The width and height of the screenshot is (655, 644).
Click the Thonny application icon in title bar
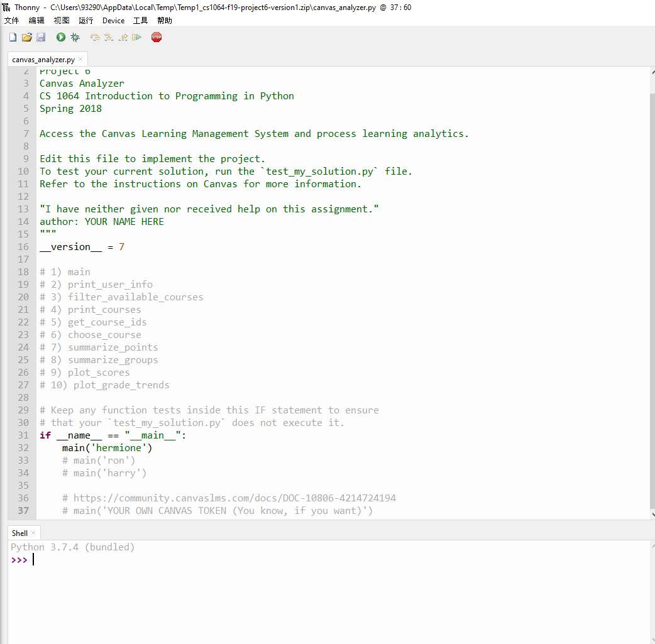click(x=6, y=7)
